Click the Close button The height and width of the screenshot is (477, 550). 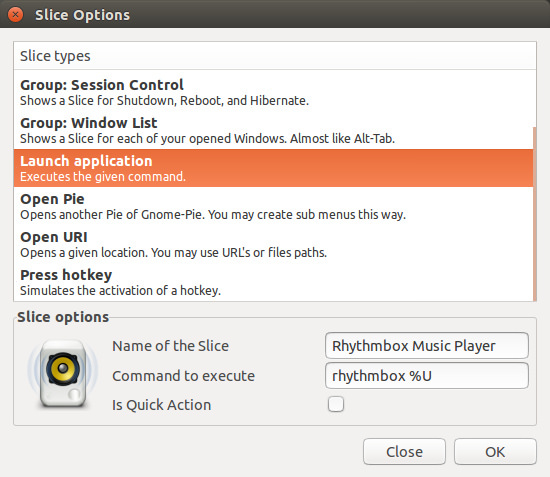404,451
